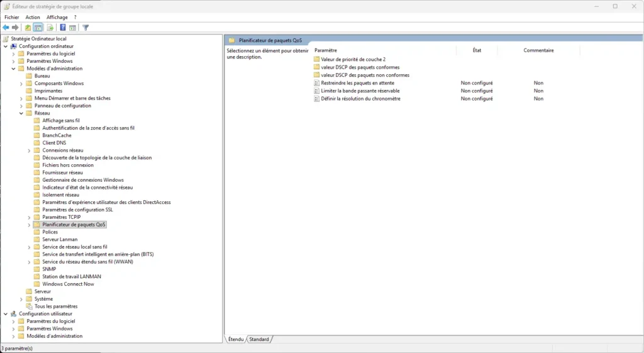The width and height of the screenshot is (644, 353).
Task: Select Fichiers hors connexion in tree
Action: coord(68,165)
